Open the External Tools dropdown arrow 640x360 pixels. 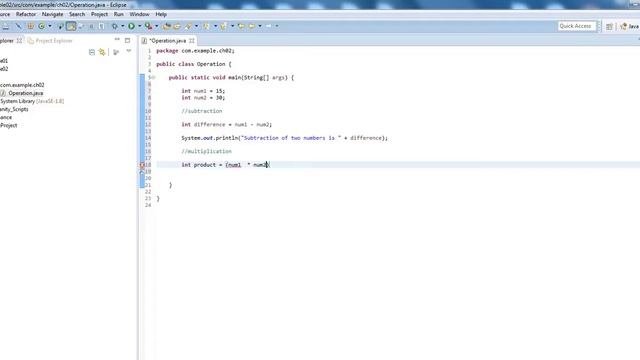(x=157, y=26)
